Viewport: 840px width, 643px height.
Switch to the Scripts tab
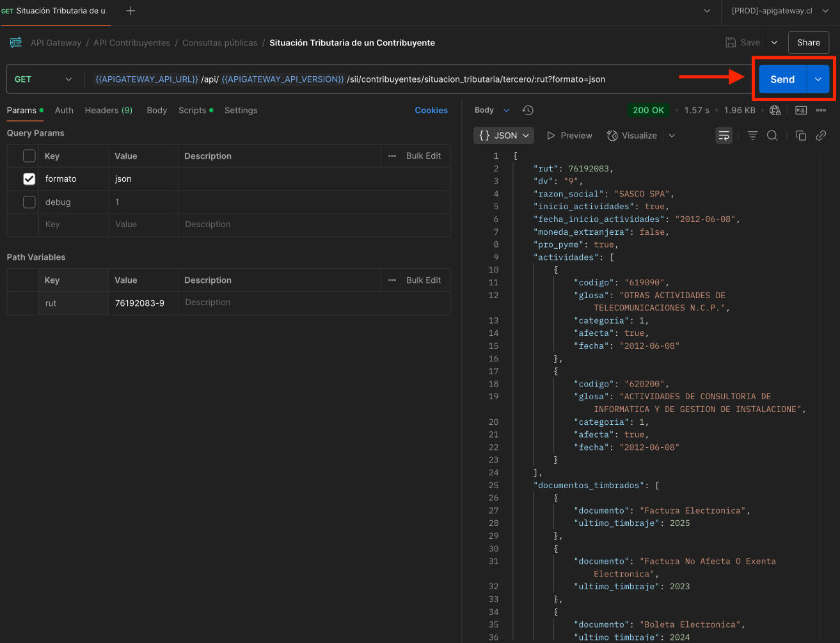tap(196, 110)
